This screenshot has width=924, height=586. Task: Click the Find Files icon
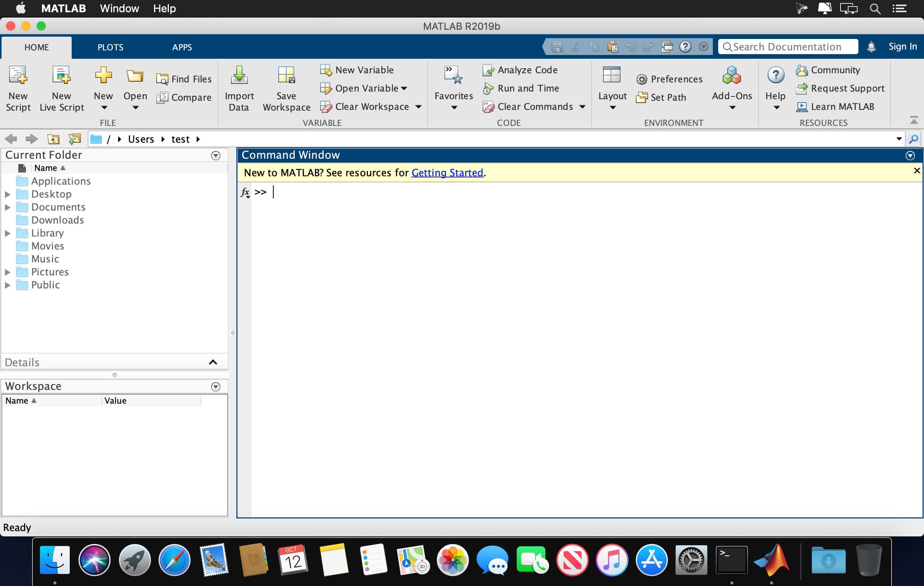(162, 79)
